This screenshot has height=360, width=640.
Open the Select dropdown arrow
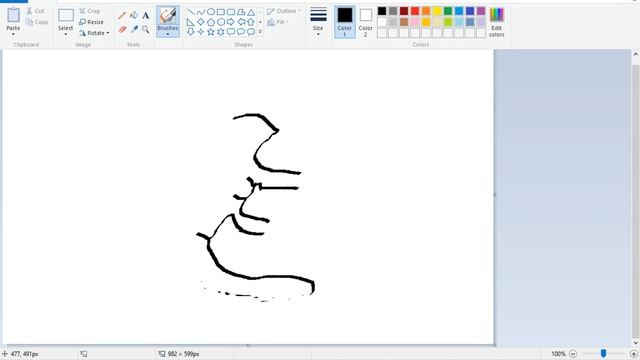(65, 34)
